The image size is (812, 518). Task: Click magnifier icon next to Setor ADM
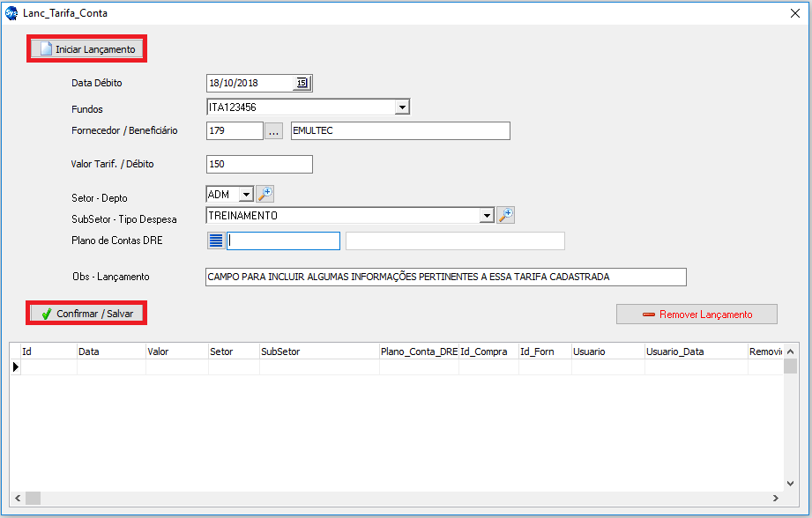point(265,194)
